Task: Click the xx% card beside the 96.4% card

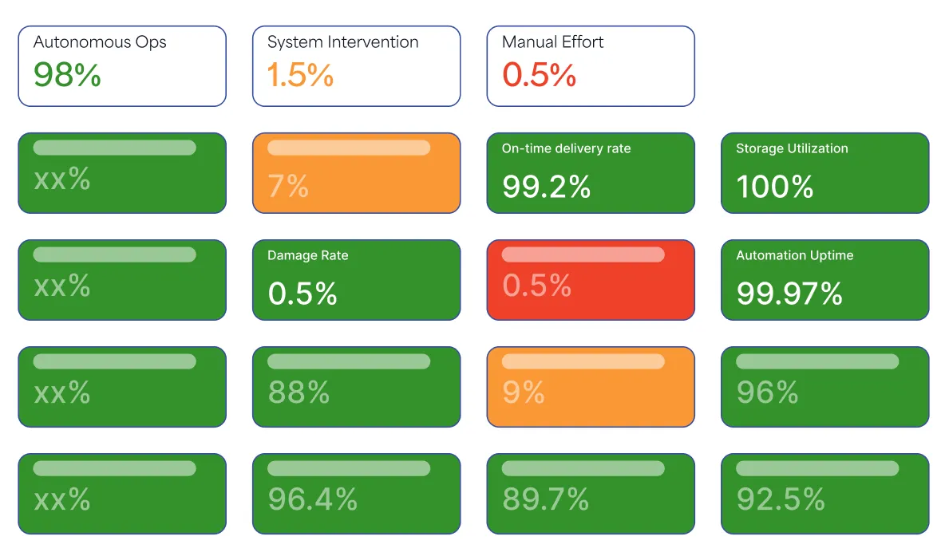Action: 122,494
